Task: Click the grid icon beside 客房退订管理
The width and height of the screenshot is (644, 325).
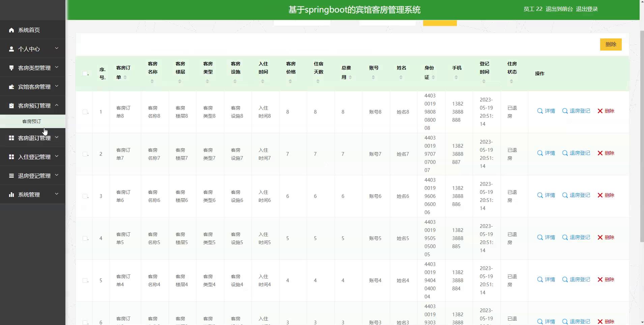Action: [11, 138]
